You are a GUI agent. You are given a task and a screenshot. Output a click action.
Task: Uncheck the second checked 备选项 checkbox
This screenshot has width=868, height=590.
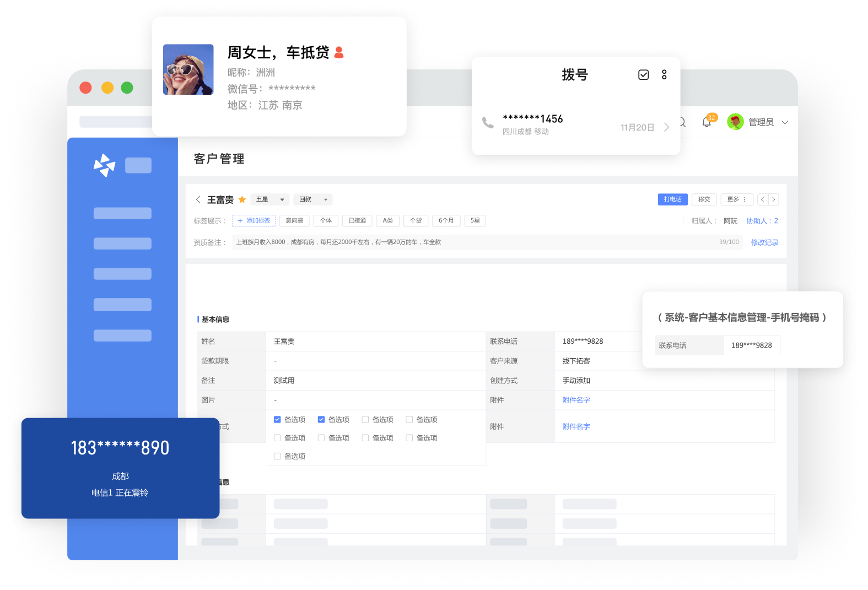click(321, 420)
